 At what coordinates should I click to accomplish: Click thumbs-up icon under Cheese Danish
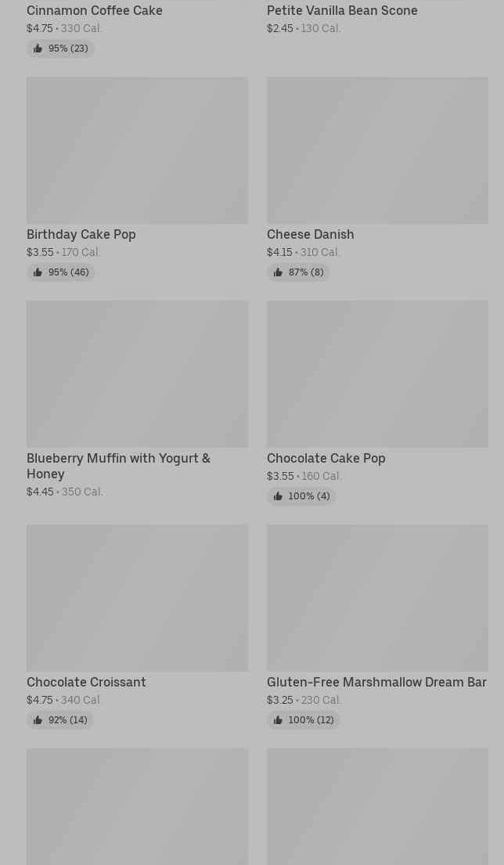278,272
